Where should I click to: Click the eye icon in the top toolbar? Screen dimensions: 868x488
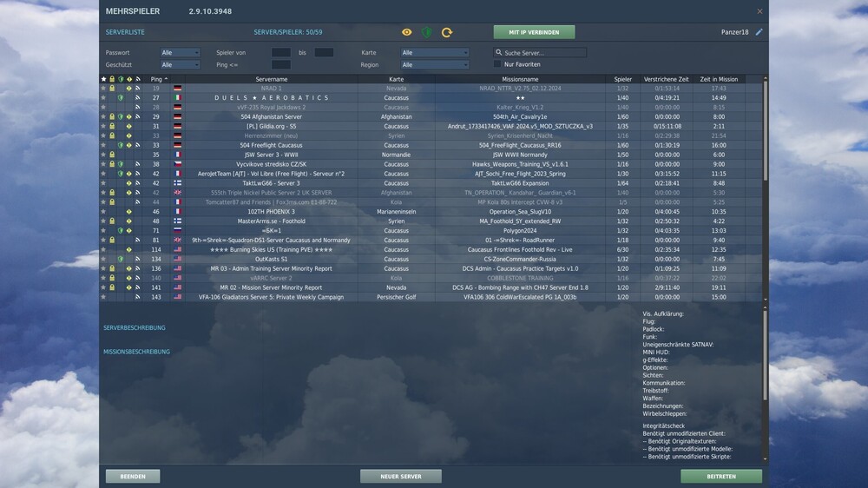click(407, 32)
